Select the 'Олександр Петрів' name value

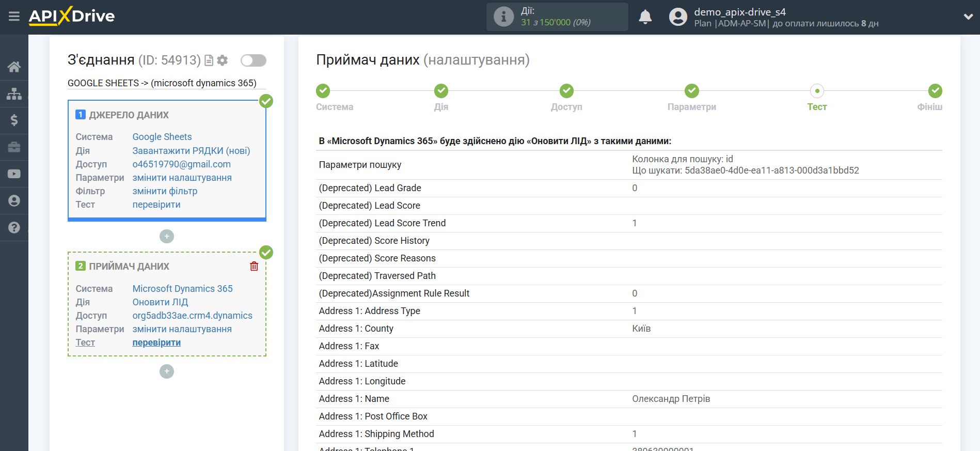click(671, 399)
